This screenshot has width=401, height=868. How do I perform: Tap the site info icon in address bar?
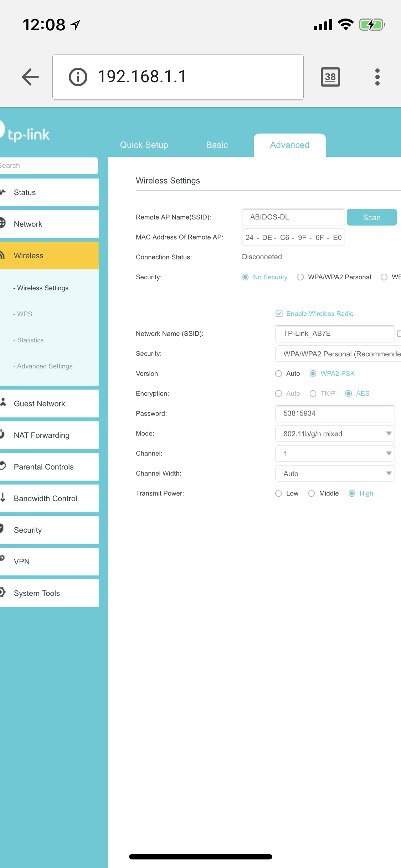click(78, 77)
